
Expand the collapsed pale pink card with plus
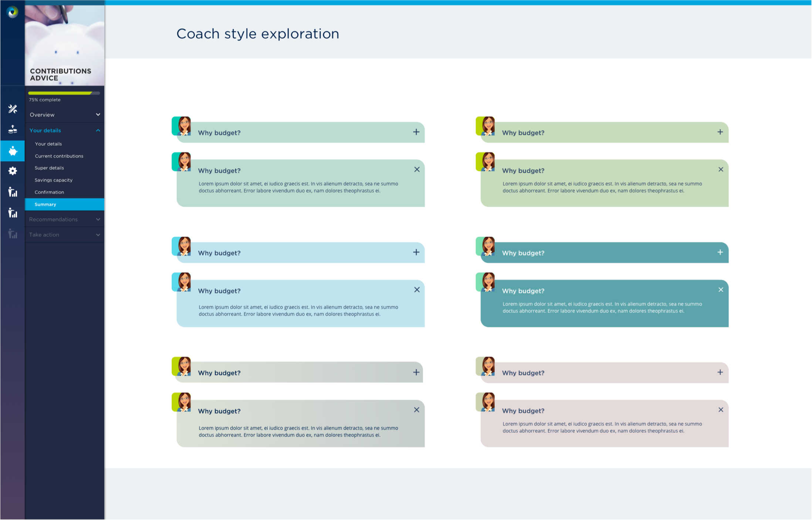tap(720, 372)
